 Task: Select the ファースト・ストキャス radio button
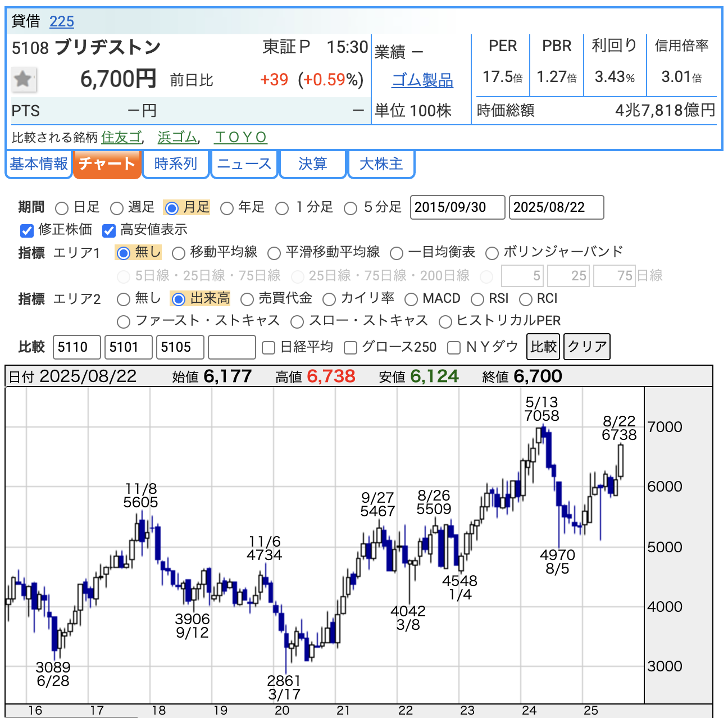(124, 322)
